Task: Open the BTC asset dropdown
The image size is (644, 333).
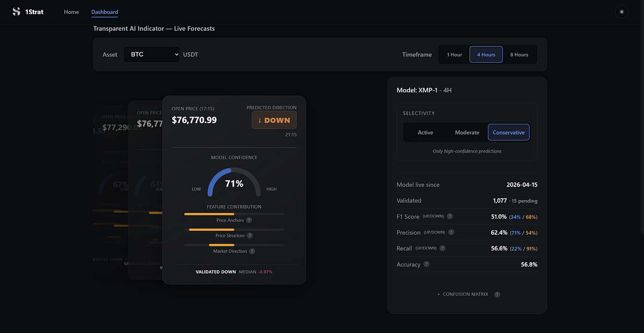Action: (x=152, y=54)
